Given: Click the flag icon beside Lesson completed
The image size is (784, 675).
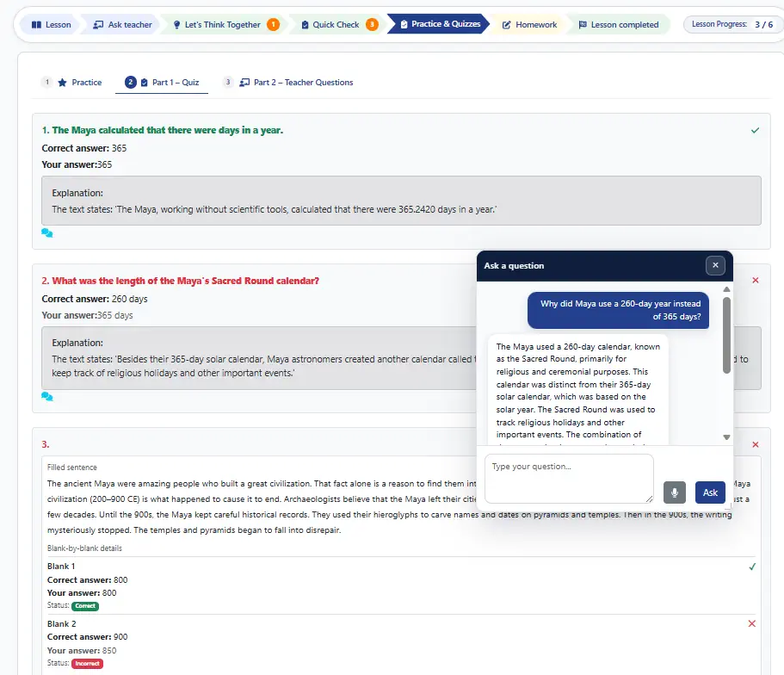Looking at the screenshot, I should 583,24.
